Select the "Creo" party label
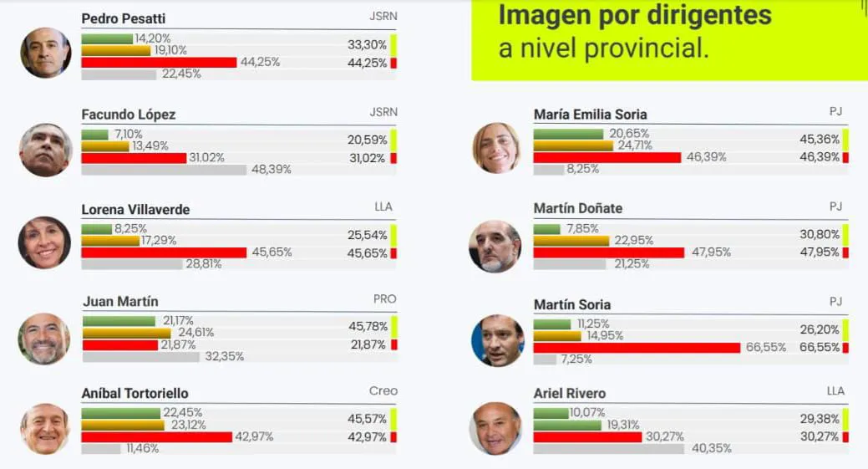The image size is (868, 469). [x=383, y=391]
